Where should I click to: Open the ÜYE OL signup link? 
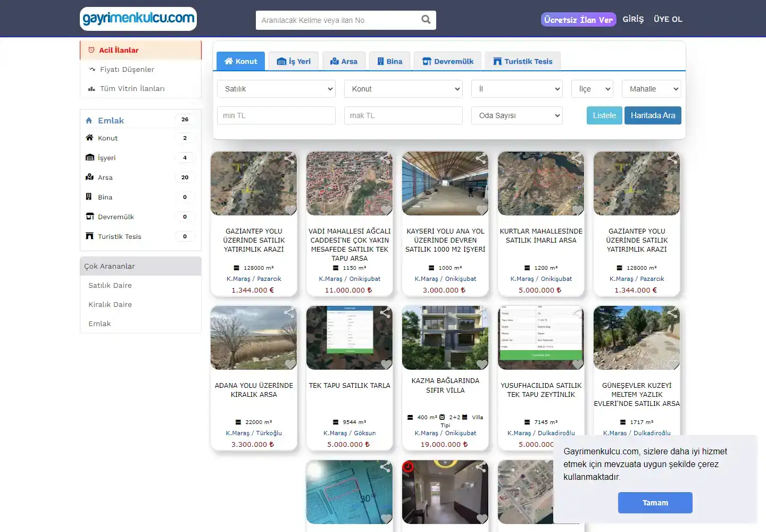pyautogui.click(x=668, y=19)
